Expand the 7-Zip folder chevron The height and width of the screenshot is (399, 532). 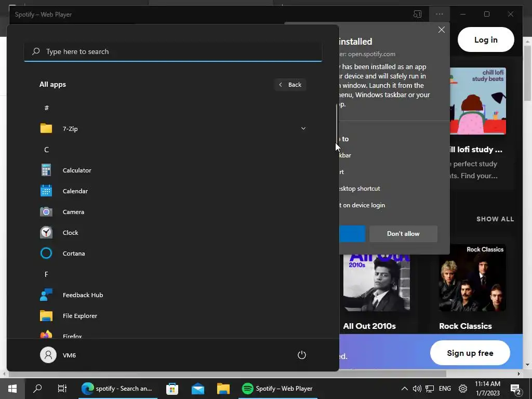303,128
